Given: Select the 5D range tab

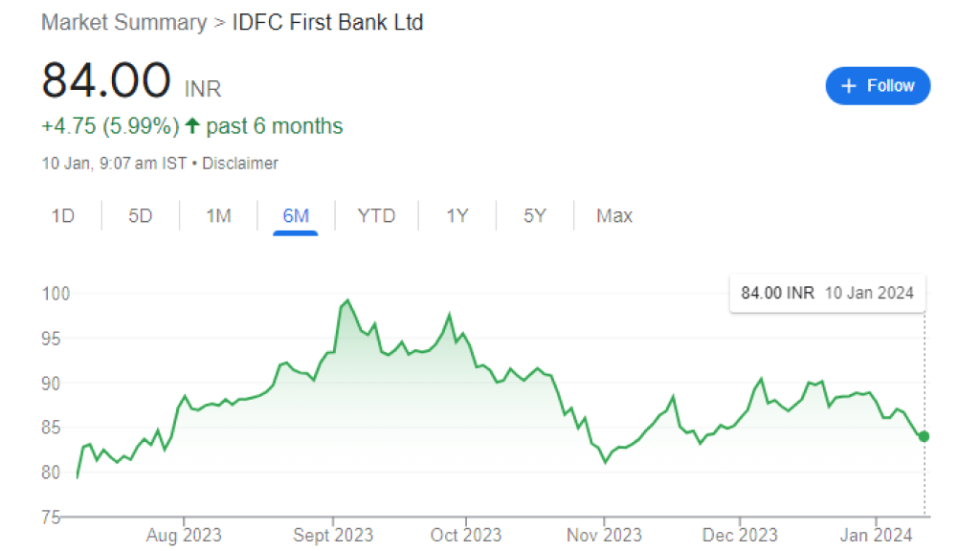Looking at the screenshot, I should [x=140, y=216].
